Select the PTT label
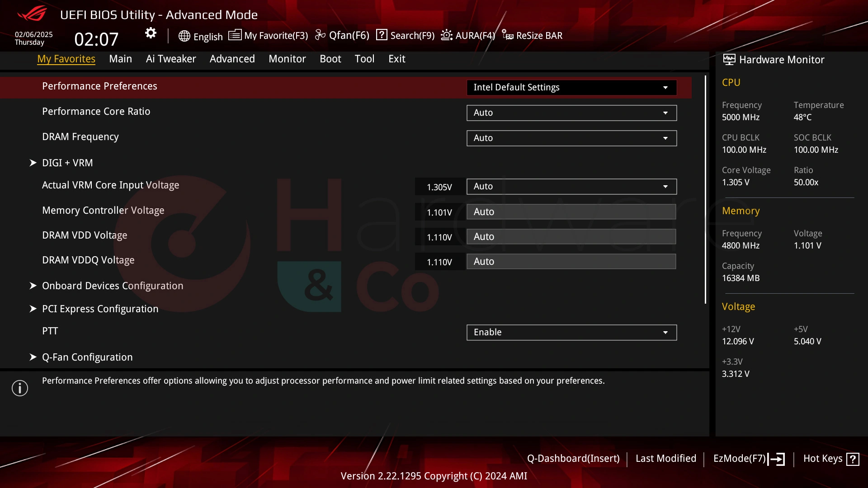The width and height of the screenshot is (868, 488). click(50, 331)
